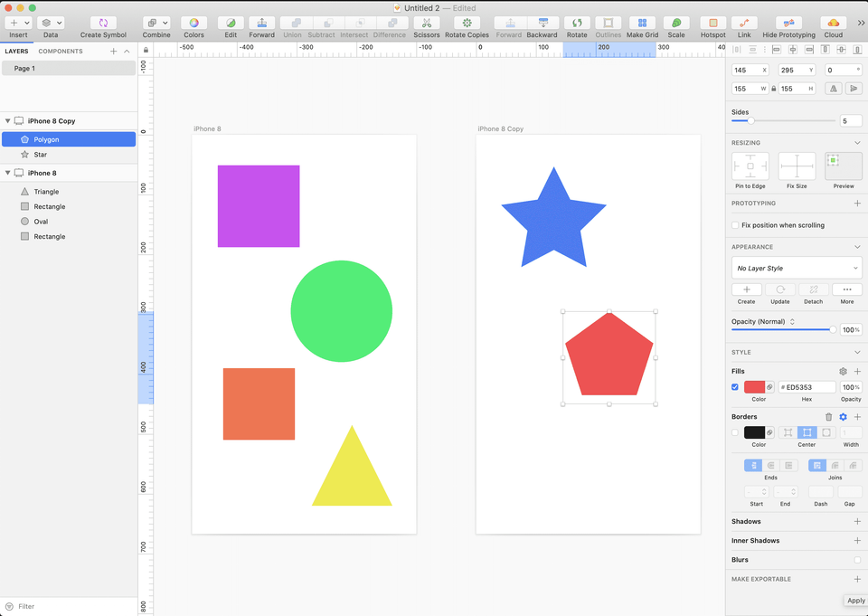The width and height of the screenshot is (868, 616).
Task: Click the layer Filter field
Action: tap(69, 607)
